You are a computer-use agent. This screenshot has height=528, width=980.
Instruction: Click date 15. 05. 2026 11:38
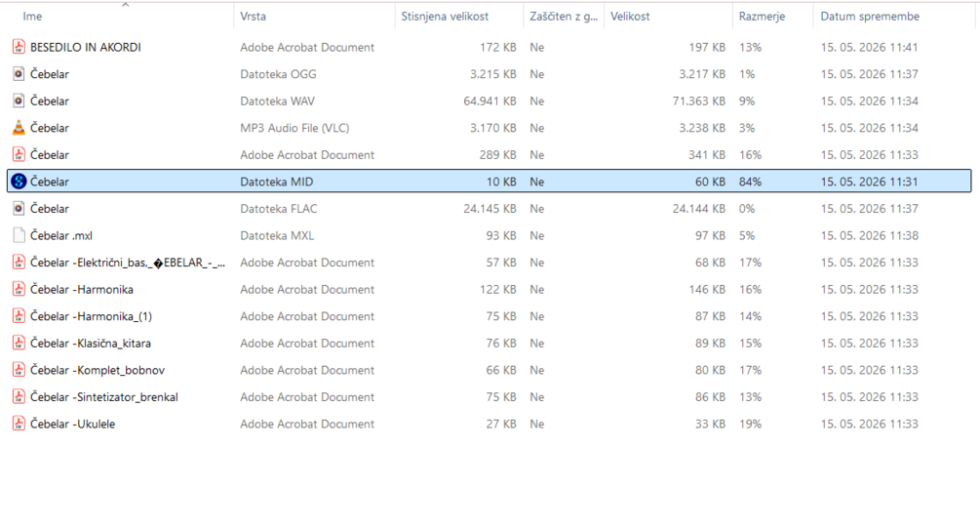point(870,235)
